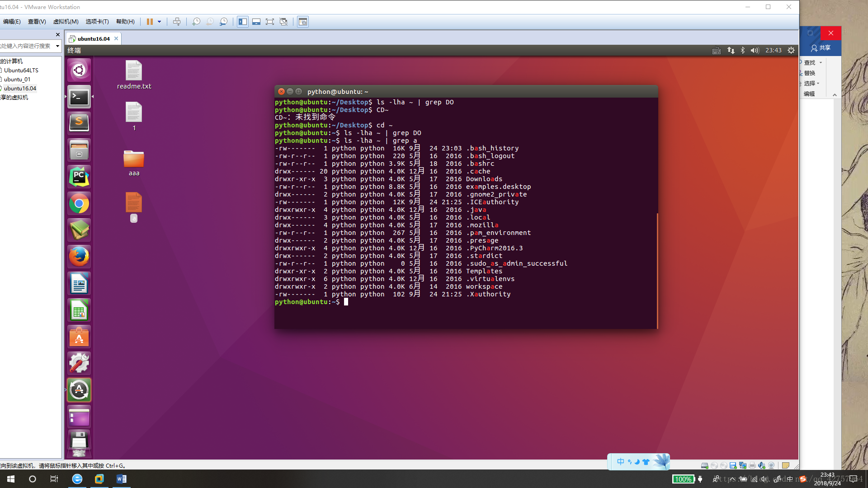Pause the virtual machine

[x=150, y=22]
